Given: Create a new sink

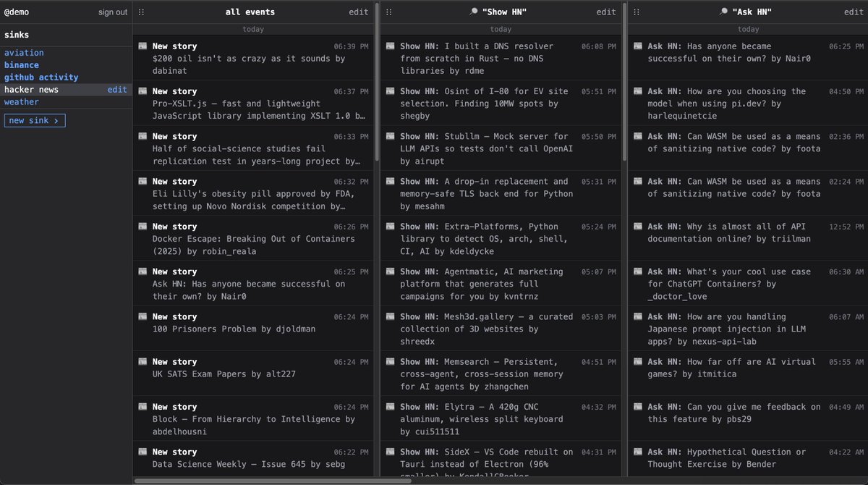Looking at the screenshot, I should [35, 120].
